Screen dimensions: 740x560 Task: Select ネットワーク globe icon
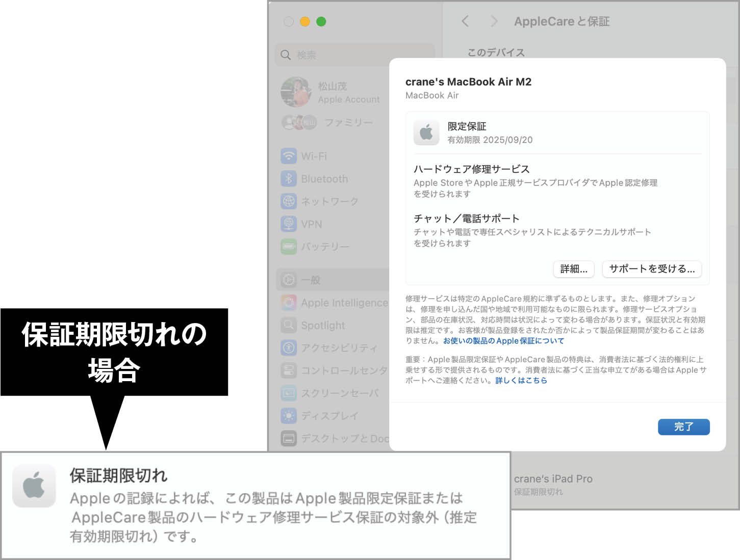tap(289, 201)
